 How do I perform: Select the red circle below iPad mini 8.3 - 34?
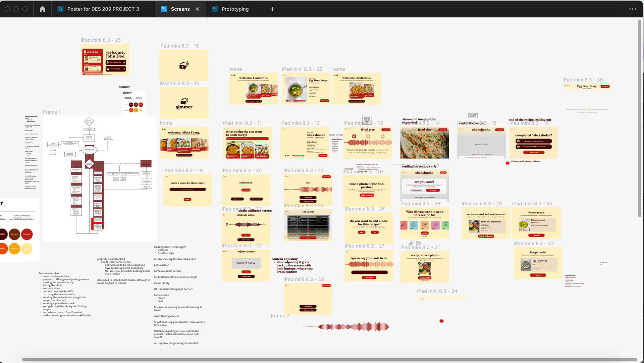pos(441,321)
